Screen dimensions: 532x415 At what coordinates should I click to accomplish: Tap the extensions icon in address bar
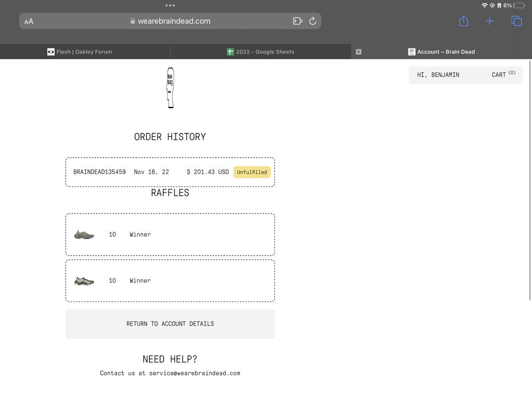[x=297, y=21]
